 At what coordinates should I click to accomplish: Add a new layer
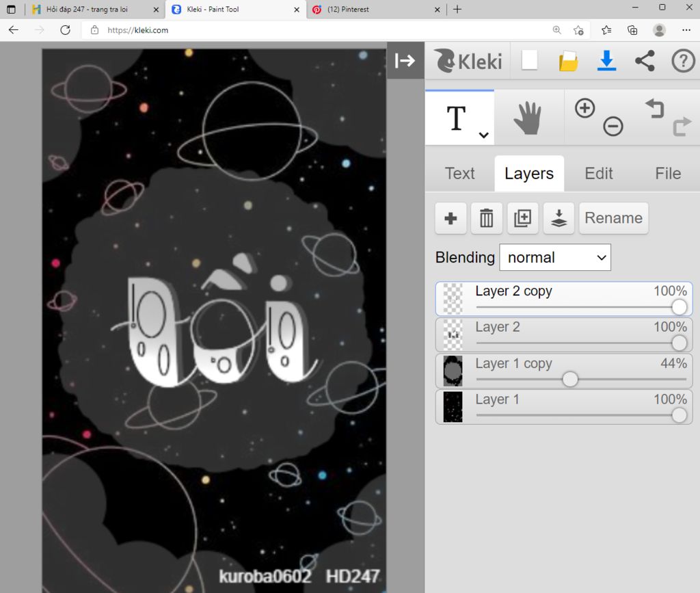(x=451, y=218)
